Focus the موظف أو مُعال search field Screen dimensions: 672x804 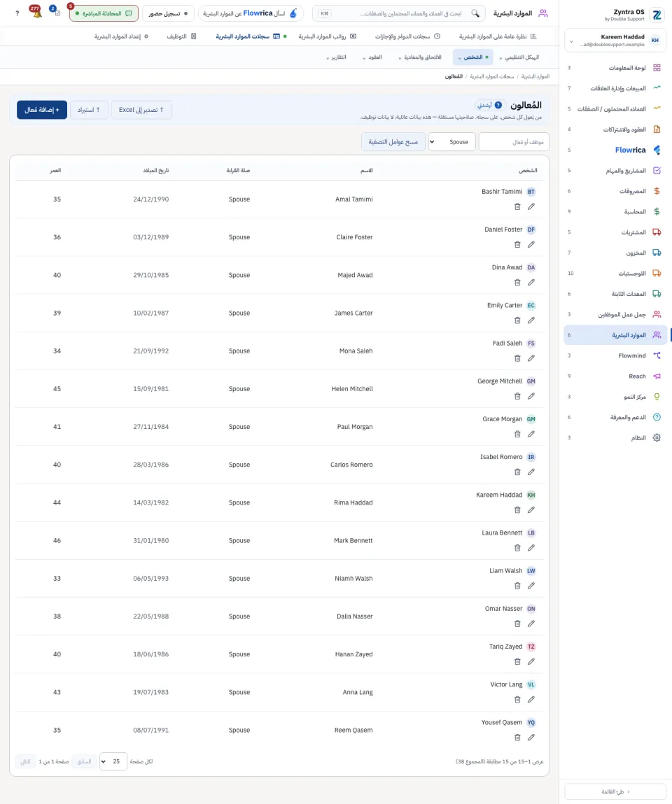514,142
